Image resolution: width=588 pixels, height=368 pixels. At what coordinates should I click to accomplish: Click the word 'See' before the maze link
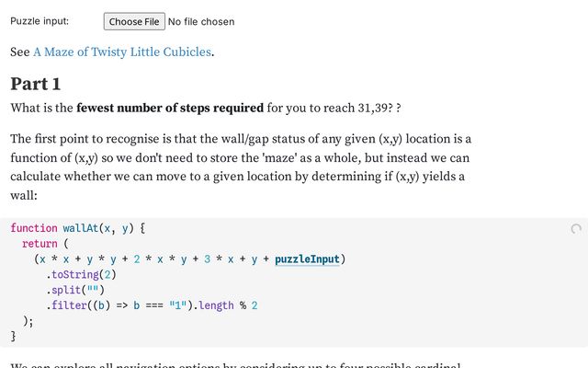click(19, 52)
